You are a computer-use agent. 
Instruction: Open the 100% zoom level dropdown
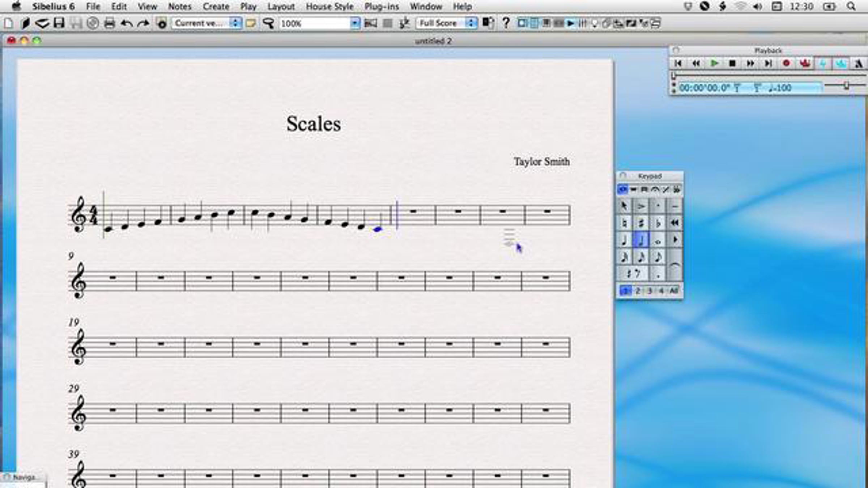[355, 23]
